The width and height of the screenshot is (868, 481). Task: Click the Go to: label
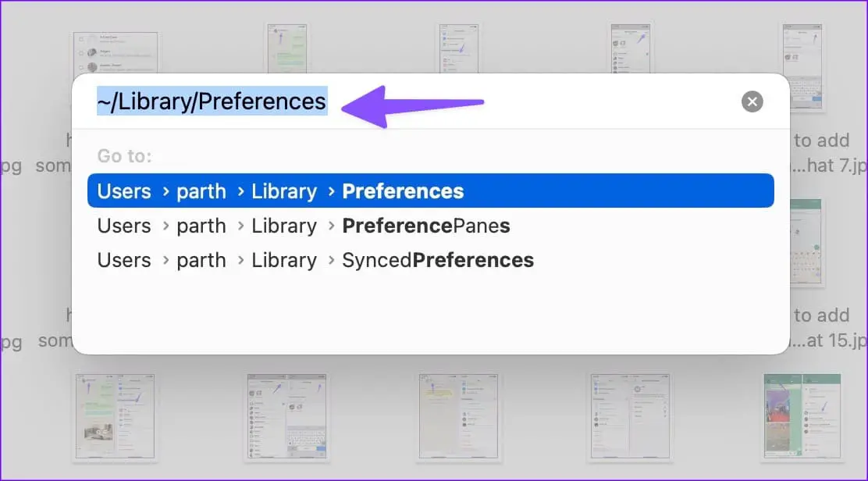pos(125,156)
